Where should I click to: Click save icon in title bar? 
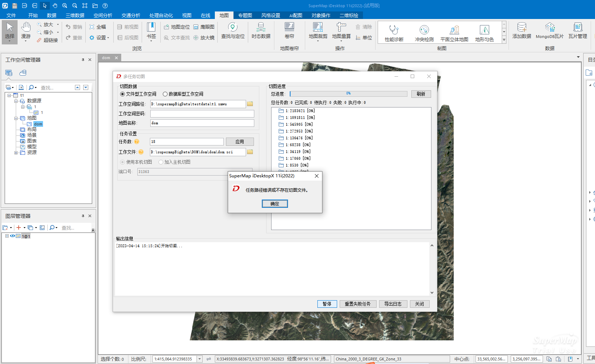point(15,6)
